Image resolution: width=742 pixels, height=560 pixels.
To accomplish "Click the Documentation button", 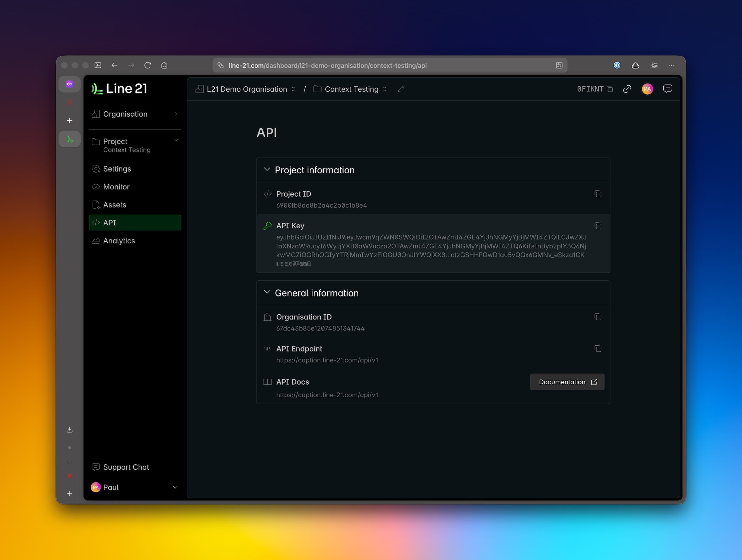I will point(567,382).
